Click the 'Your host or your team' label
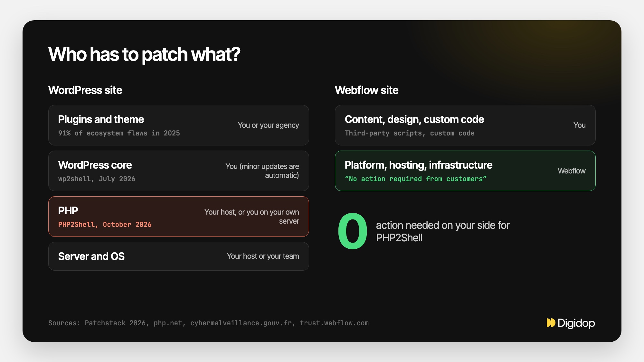Image resolution: width=644 pixels, height=362 pixels. [x=263, y=256]
